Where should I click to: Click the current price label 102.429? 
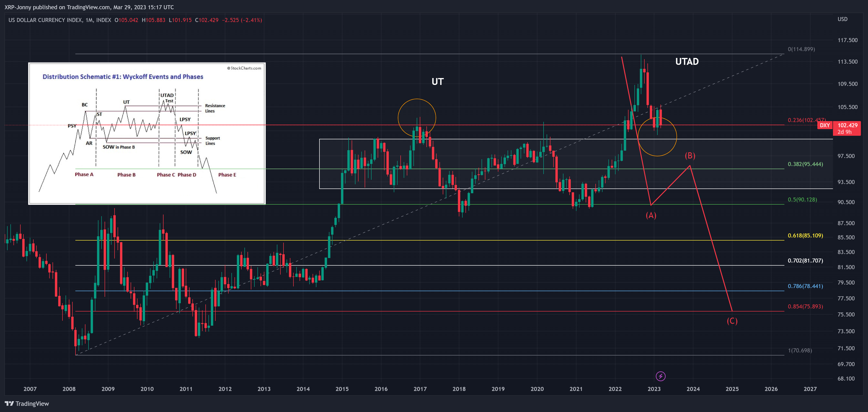[x=847, y=125]
